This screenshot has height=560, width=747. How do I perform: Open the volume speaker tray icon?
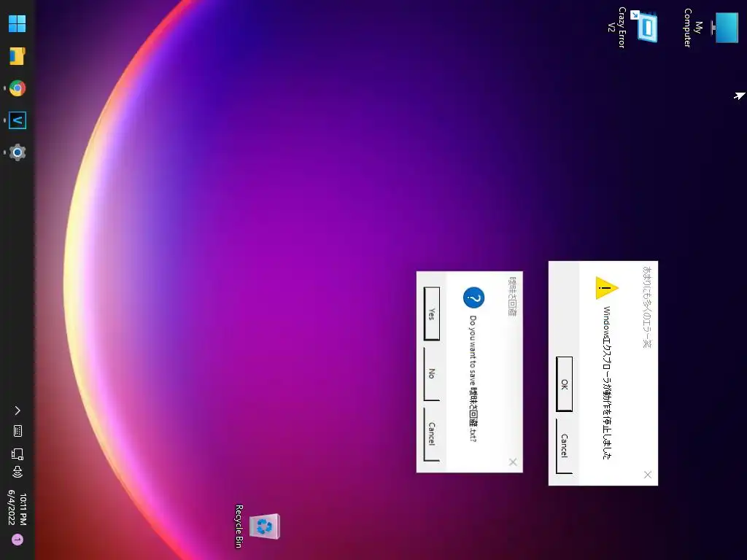pos(18,472)
